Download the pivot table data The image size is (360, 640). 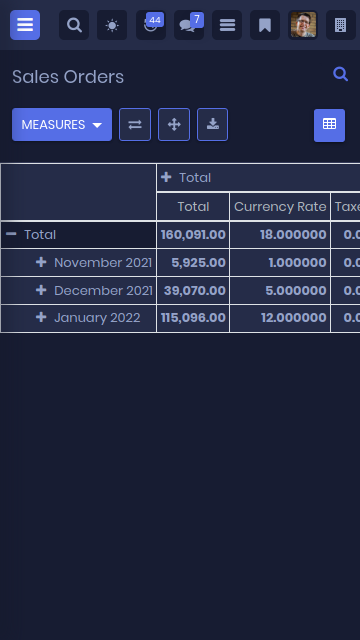(213, 124)
